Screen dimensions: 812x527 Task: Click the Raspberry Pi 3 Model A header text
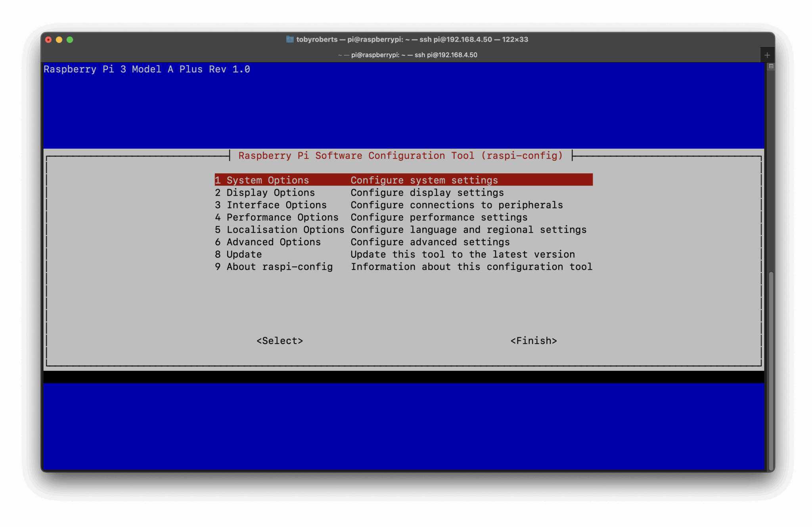(x=147, y=69)
